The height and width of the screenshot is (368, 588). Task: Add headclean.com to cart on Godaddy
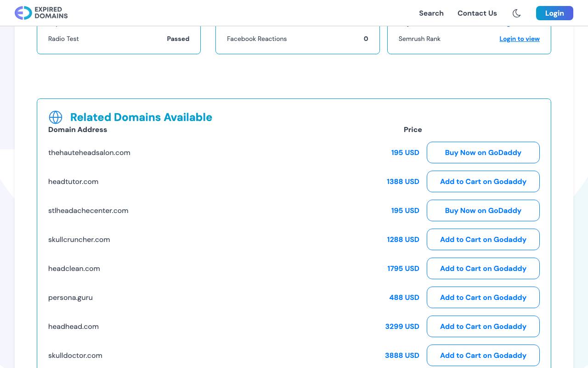[483, 268]
